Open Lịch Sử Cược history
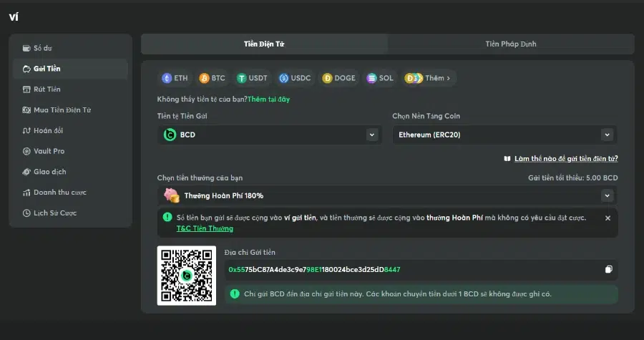Screen dimensions: 644x340 pos(70,213)
